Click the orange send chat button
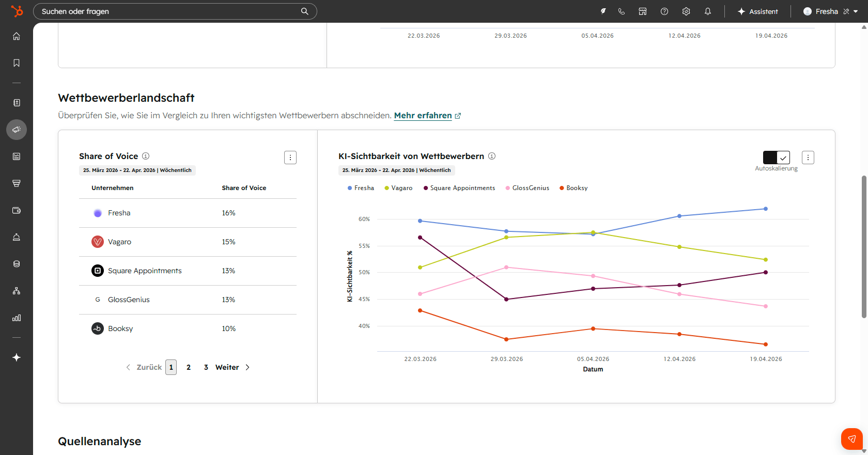 (852, 439)
